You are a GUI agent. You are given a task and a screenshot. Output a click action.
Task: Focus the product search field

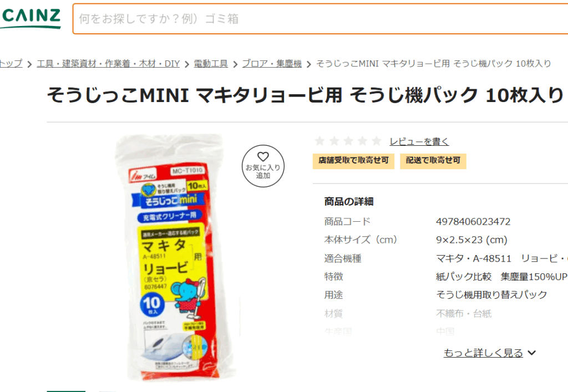[320, 19]
